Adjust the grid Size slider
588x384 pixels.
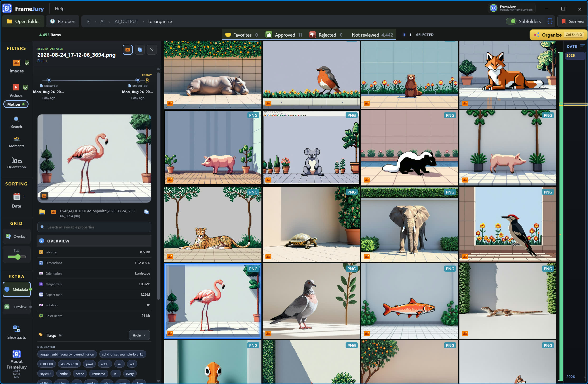click(17, 257)
